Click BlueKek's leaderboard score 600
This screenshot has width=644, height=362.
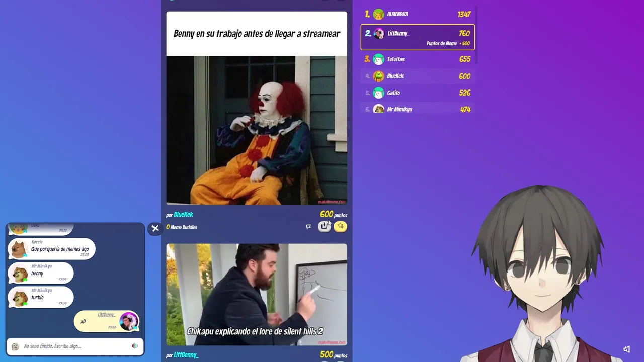pos(465,76)
